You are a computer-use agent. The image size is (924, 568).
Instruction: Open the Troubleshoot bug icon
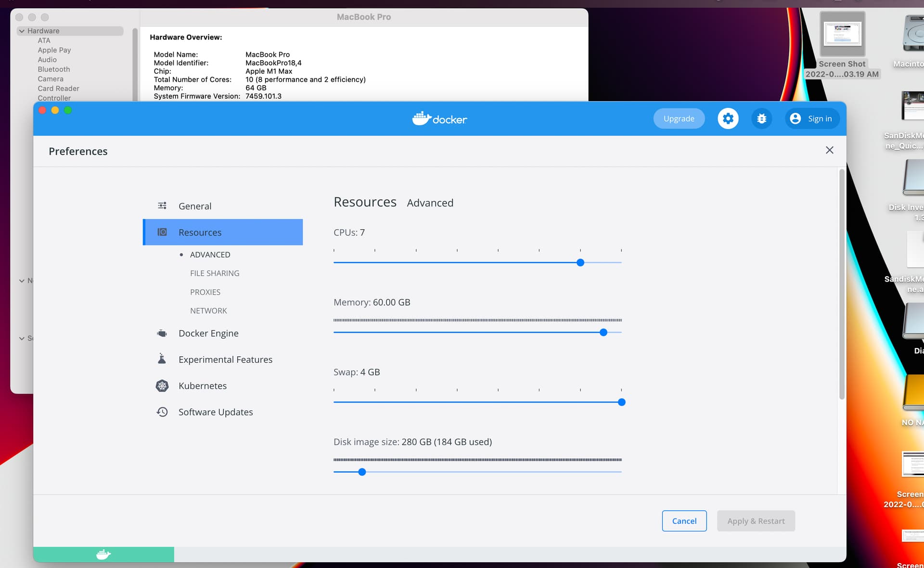pyautogui.click(x=761, y=118)
